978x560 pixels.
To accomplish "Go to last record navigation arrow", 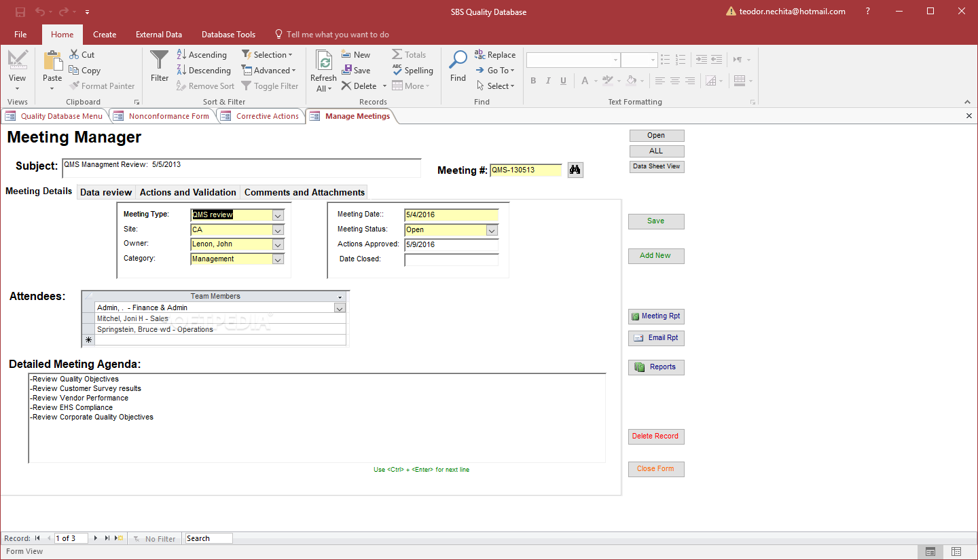I will point(107,538).
